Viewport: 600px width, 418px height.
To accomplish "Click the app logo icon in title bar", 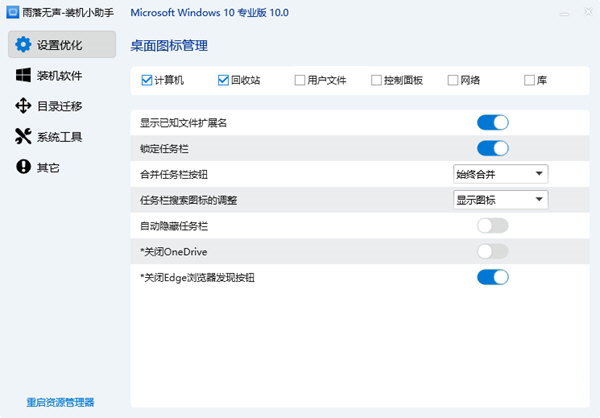I will point(13,12).
